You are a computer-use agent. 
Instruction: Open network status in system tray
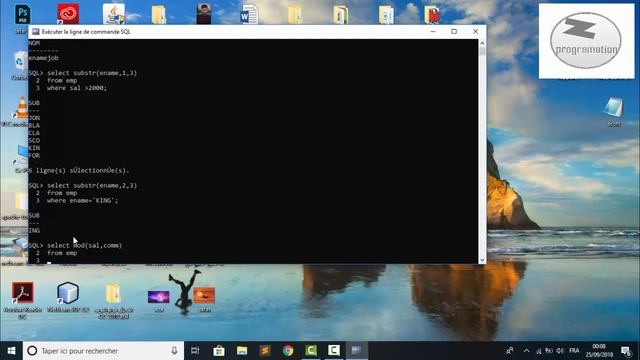539,351
